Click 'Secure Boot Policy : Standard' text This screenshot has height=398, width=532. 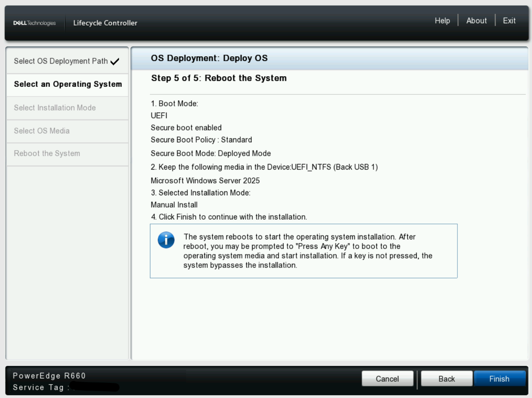tap(201, 140)
